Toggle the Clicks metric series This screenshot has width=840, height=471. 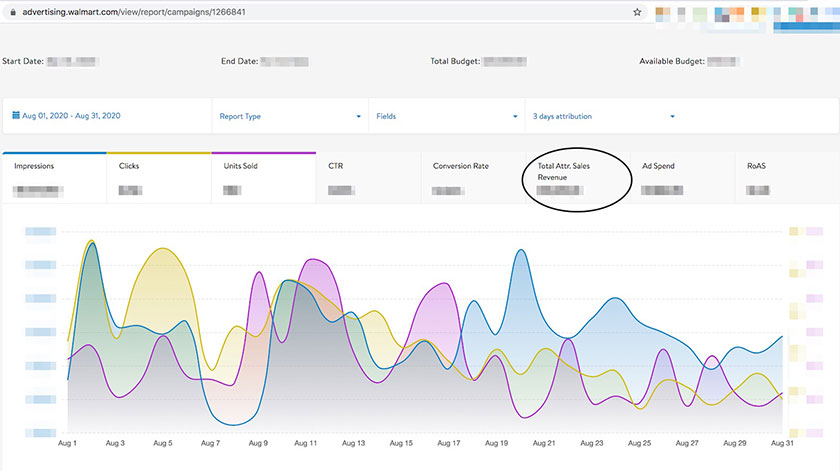pos(159,178)
